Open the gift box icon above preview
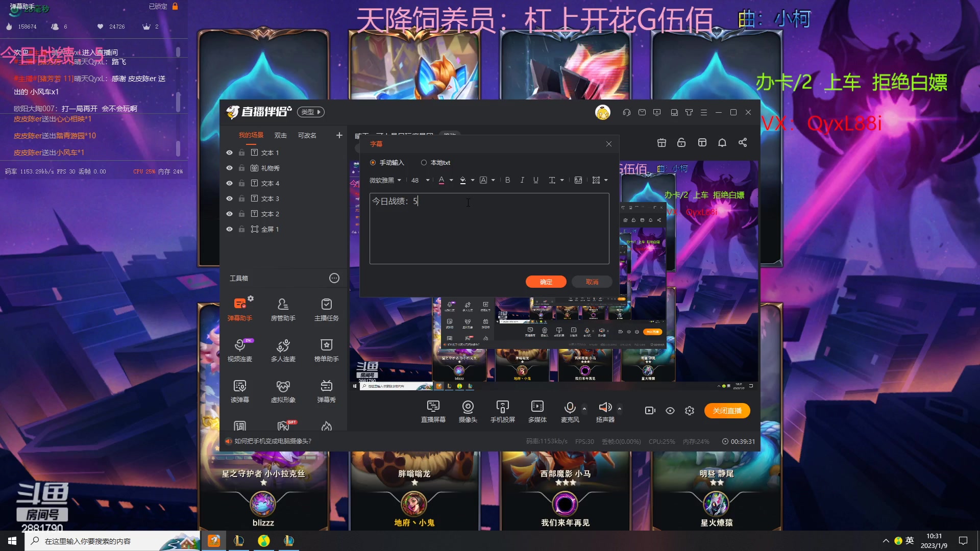 661,143
